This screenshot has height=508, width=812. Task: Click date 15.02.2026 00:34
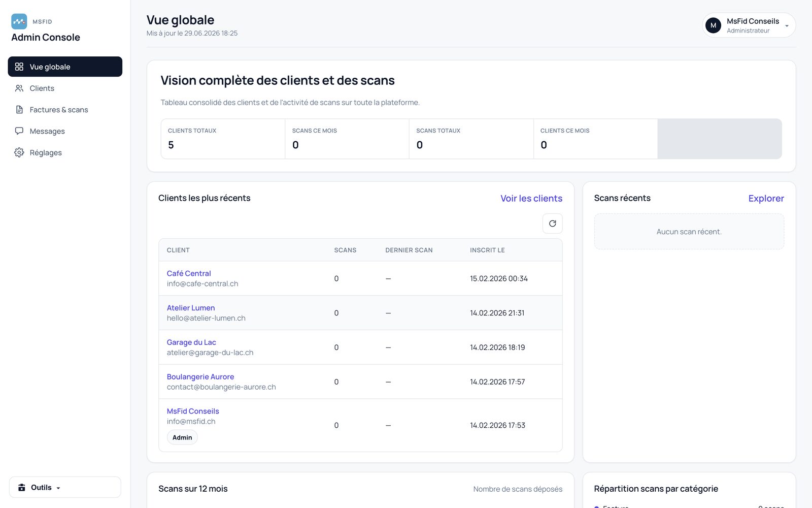click(499, 278)
